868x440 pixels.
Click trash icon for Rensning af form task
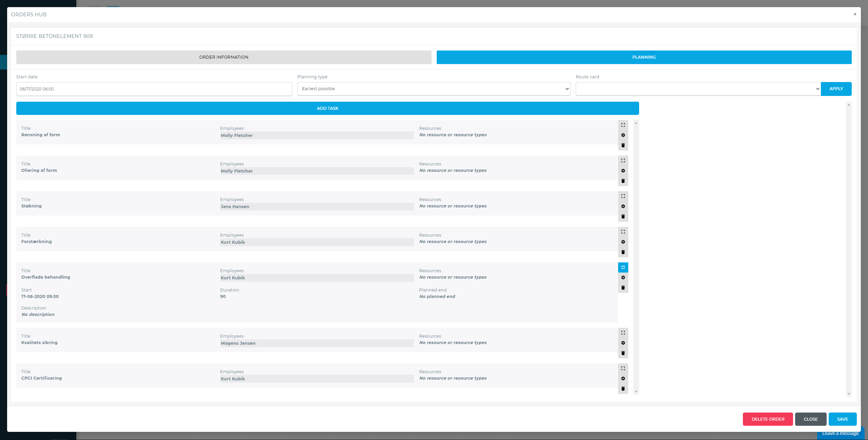coord(623,145)
